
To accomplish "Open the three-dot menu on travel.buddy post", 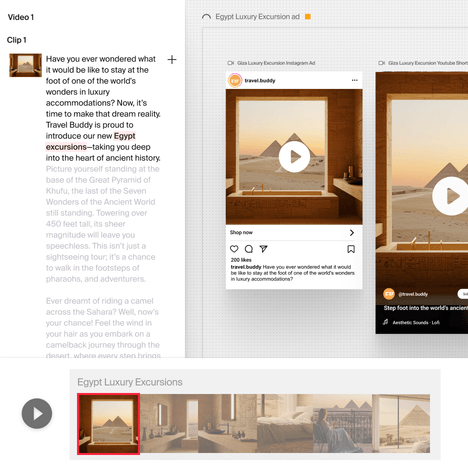I will click(355, 80).
